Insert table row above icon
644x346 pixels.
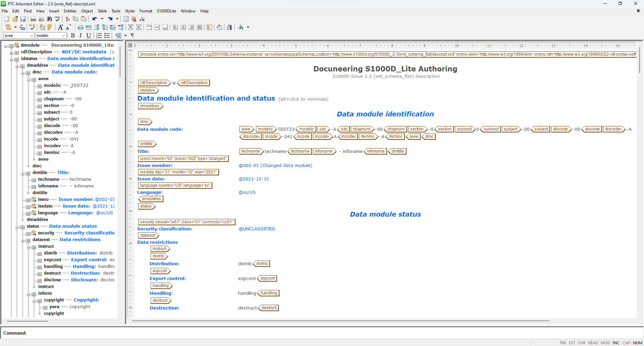(80, 27)
